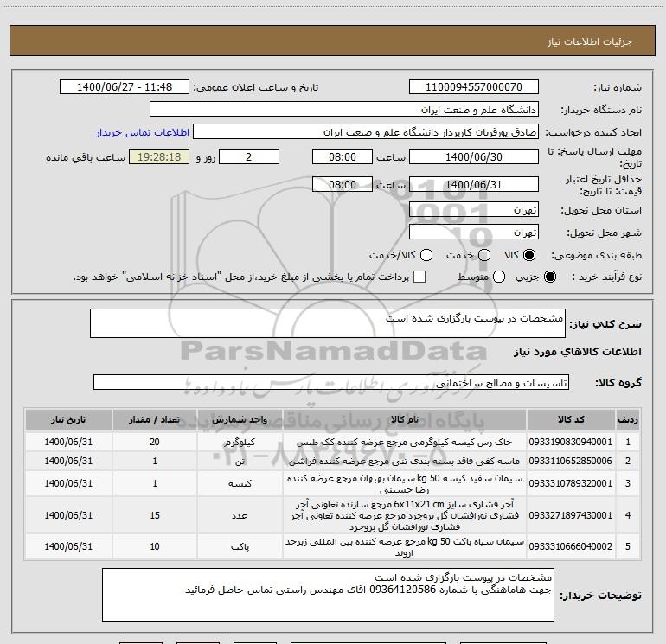Click the استان محل تحویل field تهران
Viewport: 666px width, 644px height.
click(x=474, y=210)
